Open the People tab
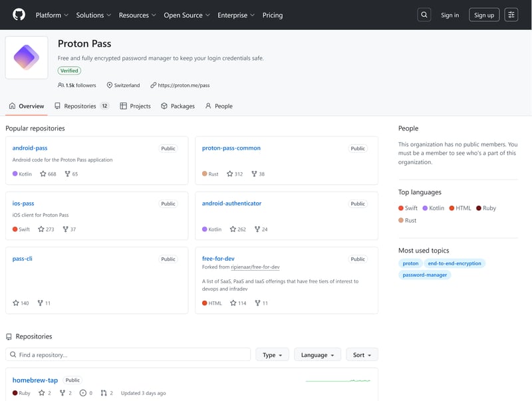 click(x=219, y=106)
